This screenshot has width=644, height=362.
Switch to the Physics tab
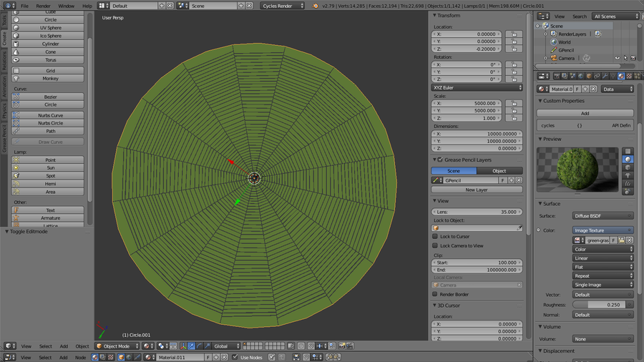coord(4,111)
